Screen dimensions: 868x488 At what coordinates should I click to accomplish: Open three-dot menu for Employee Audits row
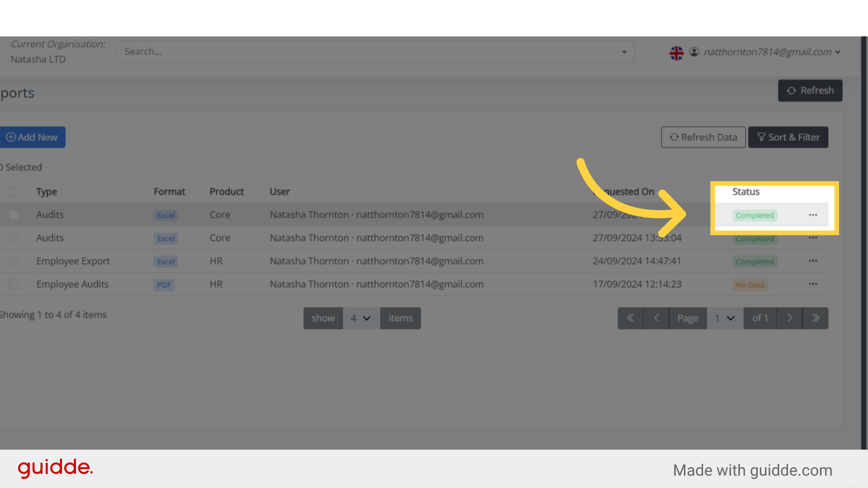[813, 284]
